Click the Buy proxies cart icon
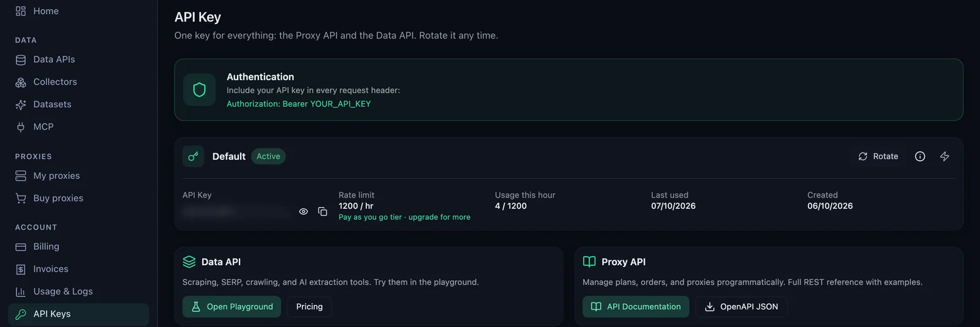 click(x=21, y=198)
